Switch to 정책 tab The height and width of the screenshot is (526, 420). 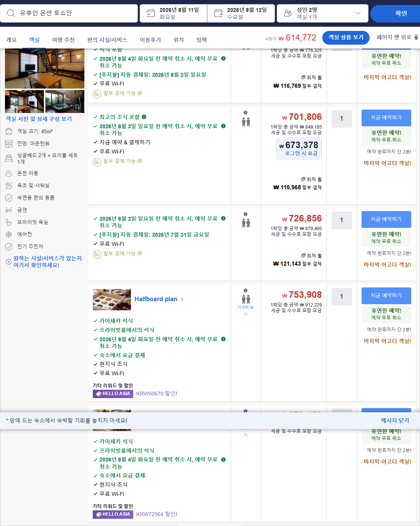(202, 40)
